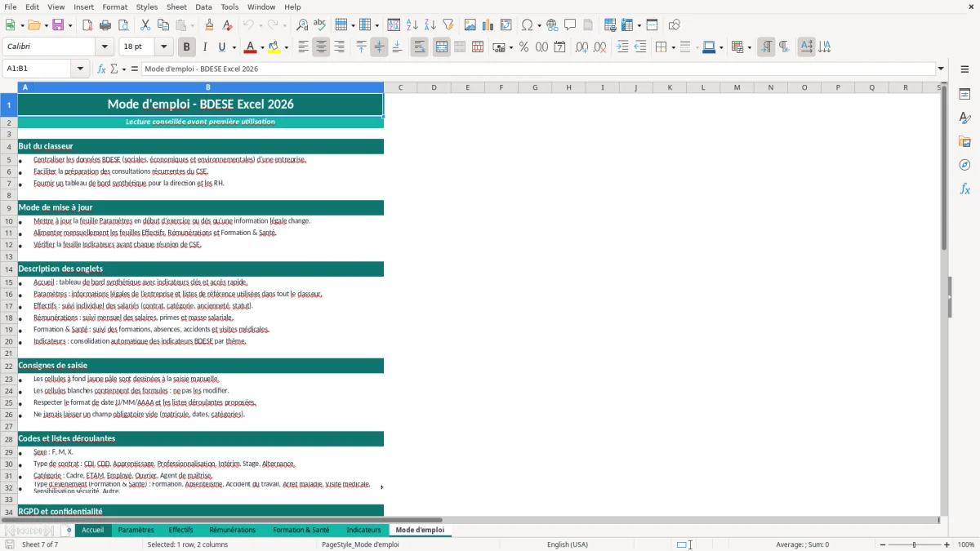Switch to Indicateurs sheet tab
The height and width of the screenshot is (551, 980).
[x=363, y=530]
